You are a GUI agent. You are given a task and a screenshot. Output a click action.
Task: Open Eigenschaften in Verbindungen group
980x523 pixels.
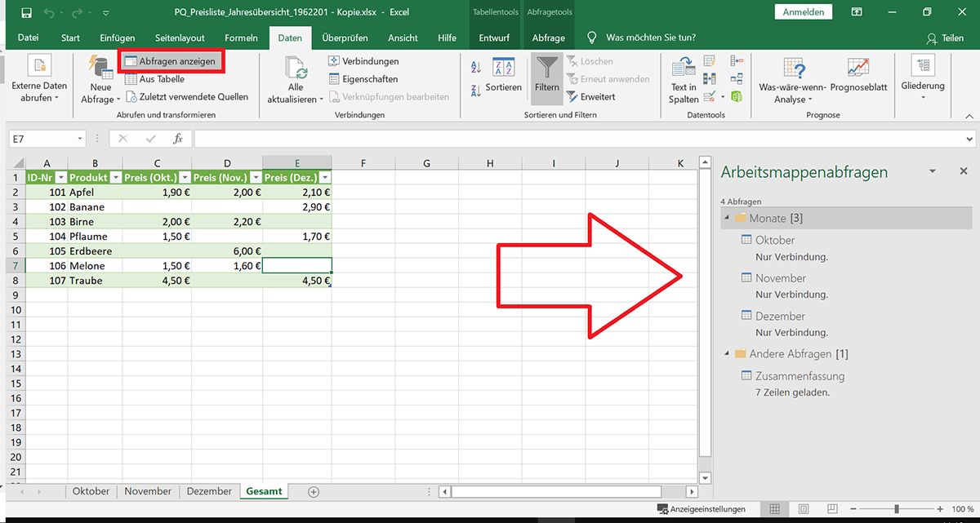coord(363,79)
